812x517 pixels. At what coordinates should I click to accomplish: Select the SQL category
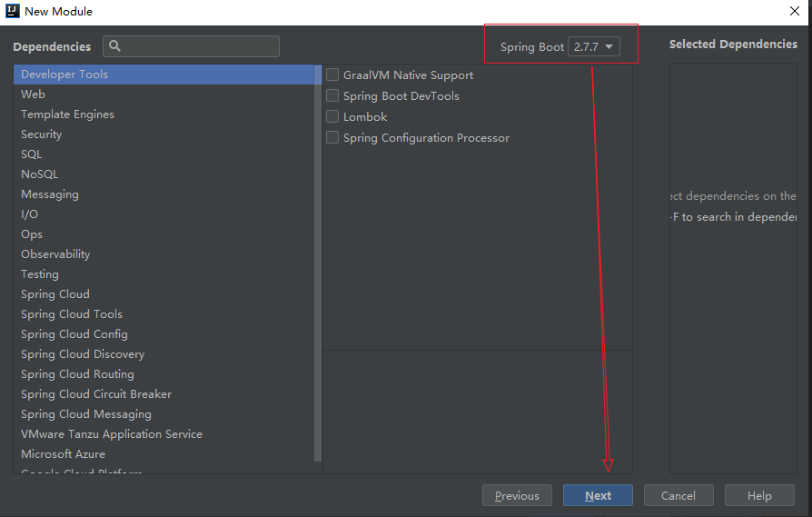pos(32,154)
